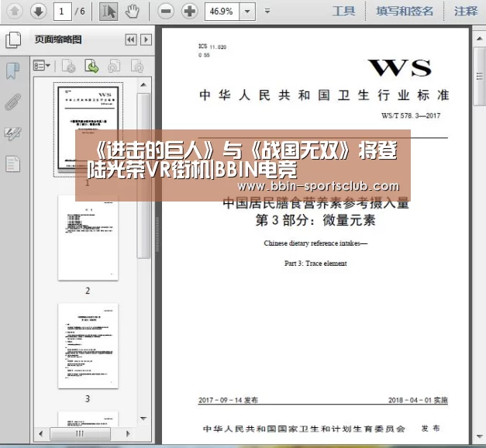Click the document vertical scrollbar handle
This screenshot has width=486, height=448.
pyautogui.click(x=480, y=77)
